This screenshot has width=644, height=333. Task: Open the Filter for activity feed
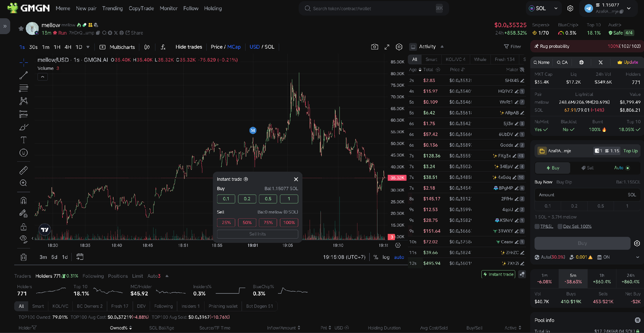point(512,47)
